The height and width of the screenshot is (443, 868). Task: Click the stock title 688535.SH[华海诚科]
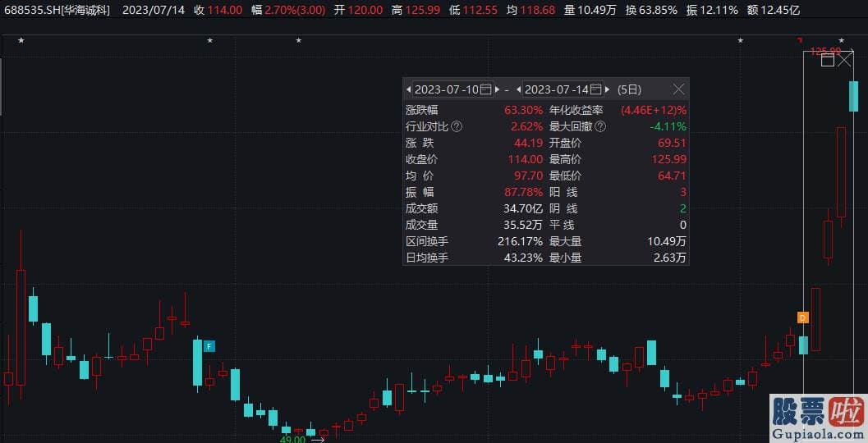pyautogui.click(x=57, y=10)
